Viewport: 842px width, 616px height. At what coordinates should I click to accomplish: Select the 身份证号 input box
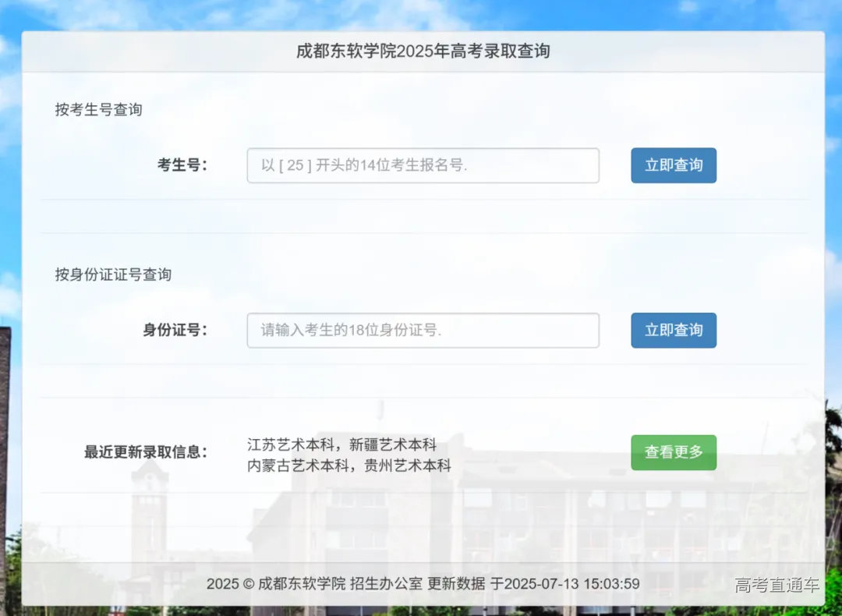tap(423, 330)
